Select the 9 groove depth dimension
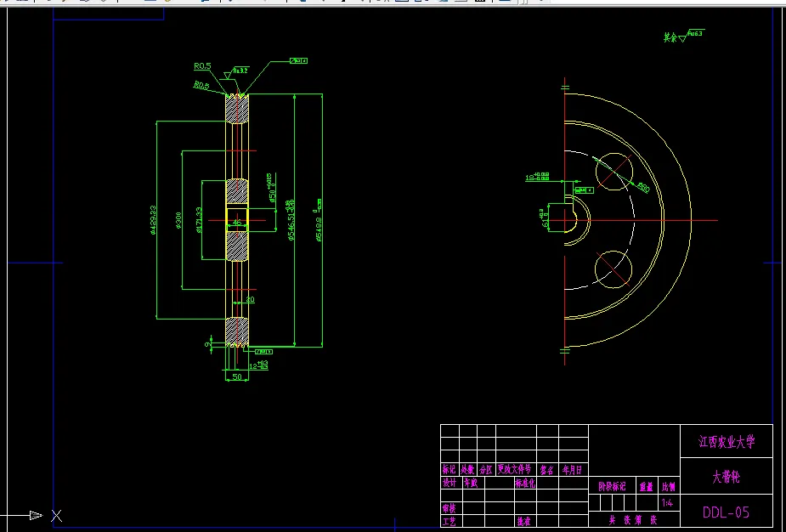Viewport: 786px width, 532px height. click(206, 344)
